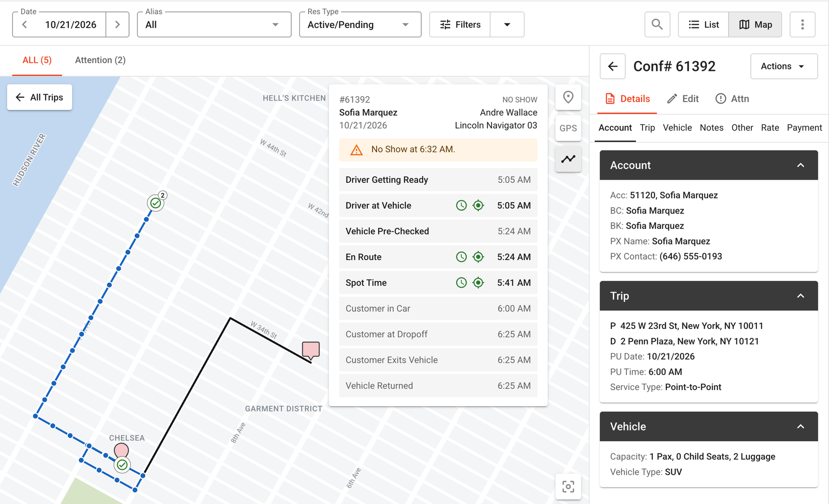Click the pink no-show map marker
Screen dimensions: 829x504
coord(311,351)
